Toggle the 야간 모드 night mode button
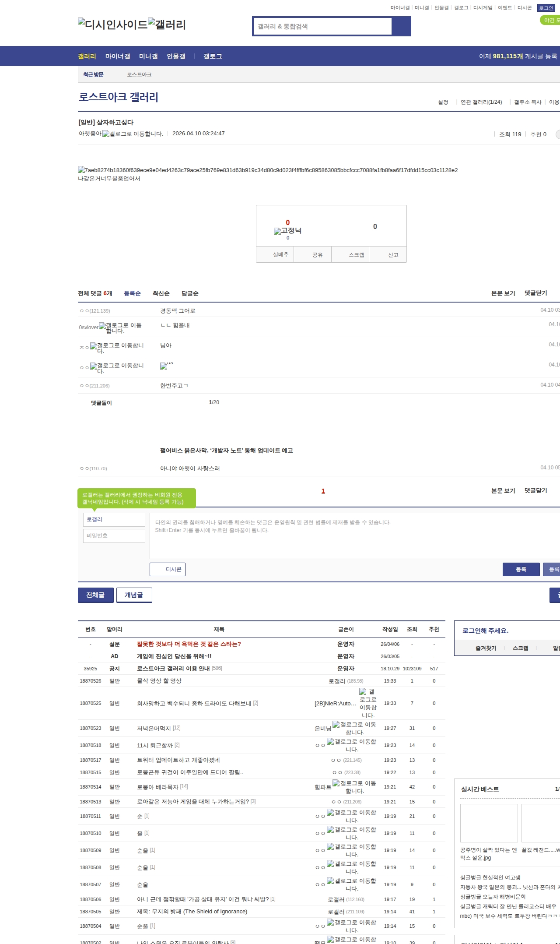Image resolution: width=560 pixels, height=944 pixels. [x=550, y=20]
